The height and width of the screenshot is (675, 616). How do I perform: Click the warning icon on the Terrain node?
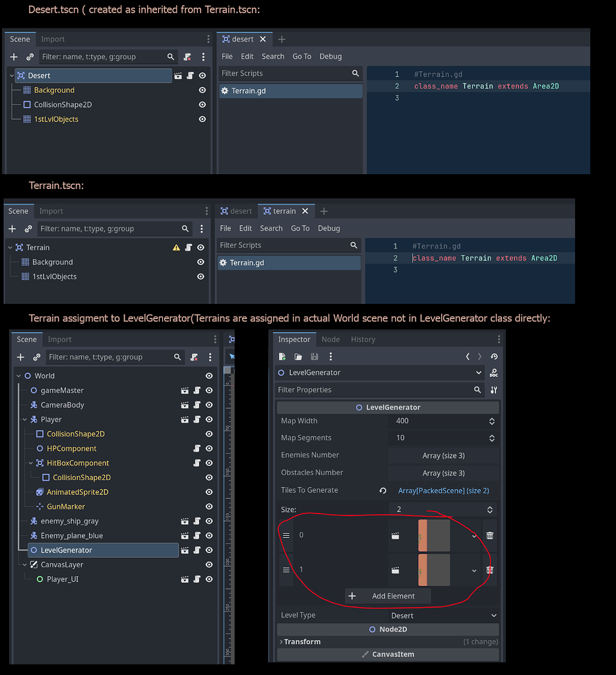175,247
